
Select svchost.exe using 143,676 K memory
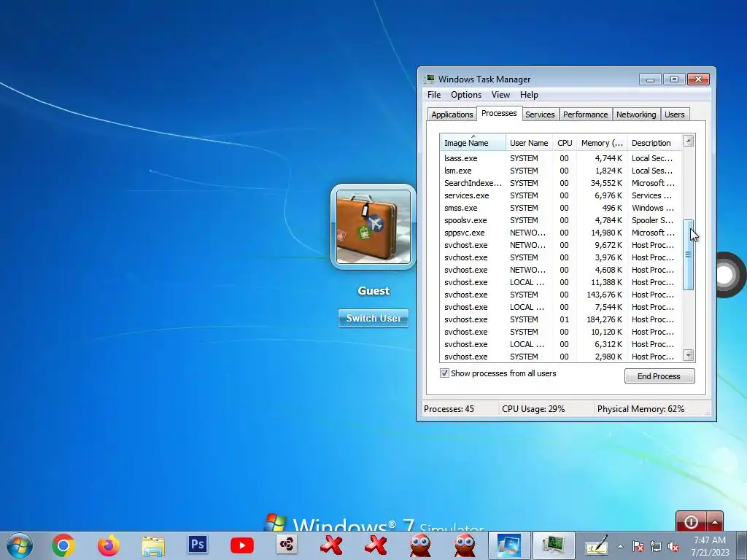pos(561,295)
